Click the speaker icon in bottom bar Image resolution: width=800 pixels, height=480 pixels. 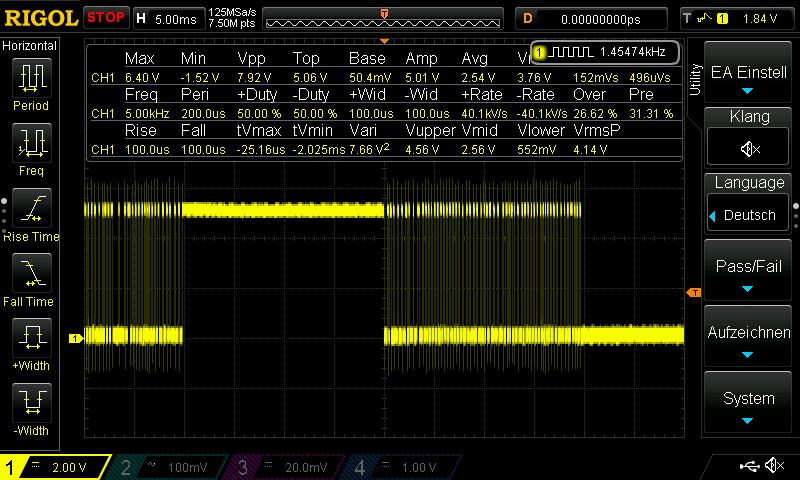[x=774, y=466]
